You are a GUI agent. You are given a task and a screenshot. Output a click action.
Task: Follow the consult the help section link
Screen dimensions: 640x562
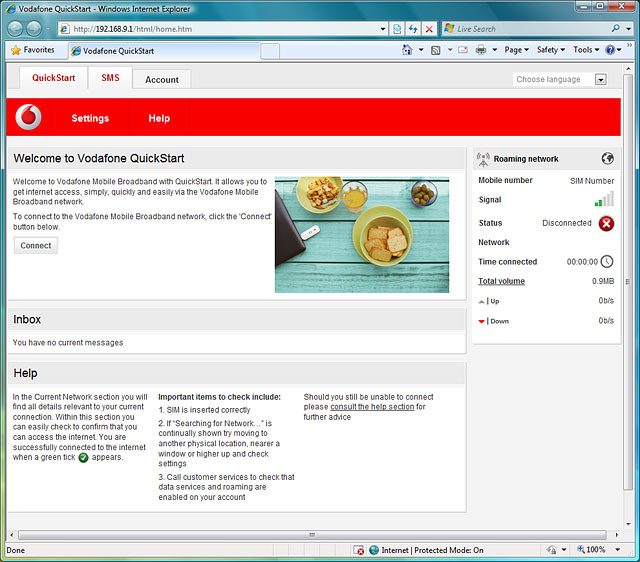372,407
